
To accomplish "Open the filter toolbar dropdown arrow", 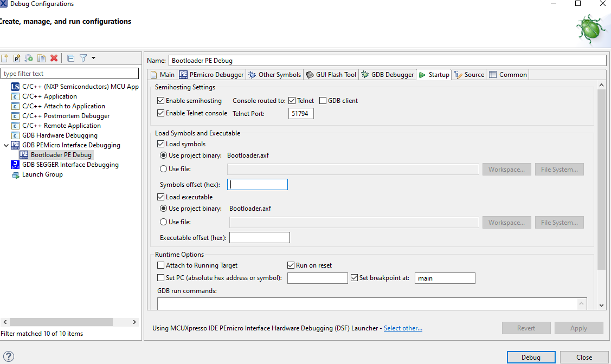I will coord(92,58).
